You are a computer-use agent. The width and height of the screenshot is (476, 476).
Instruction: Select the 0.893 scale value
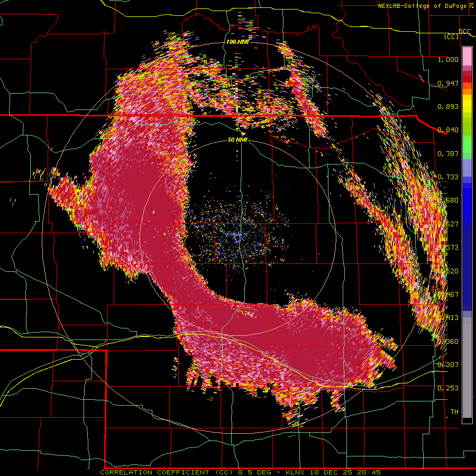(448, 106)
